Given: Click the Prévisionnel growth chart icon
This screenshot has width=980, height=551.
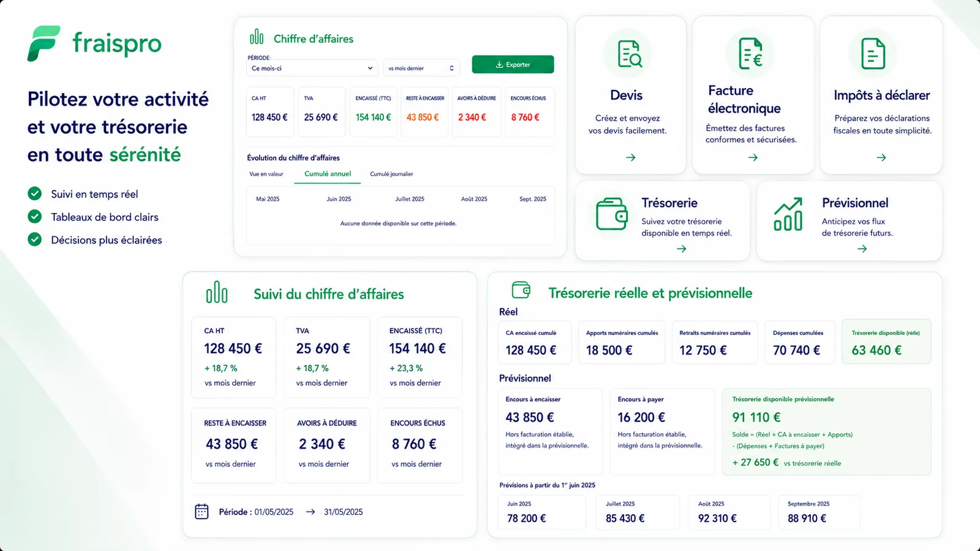Looking at the screenshot, I should pos(788,214).
